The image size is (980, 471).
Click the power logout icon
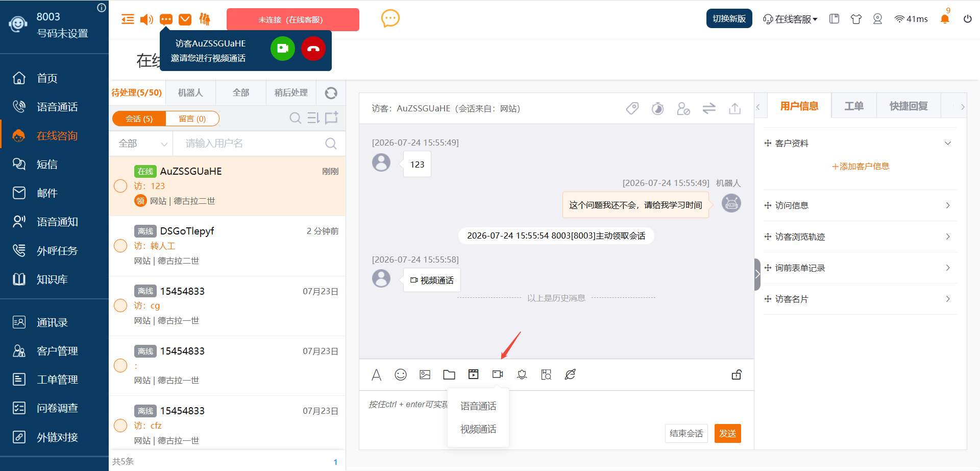[x=967, y=19]
